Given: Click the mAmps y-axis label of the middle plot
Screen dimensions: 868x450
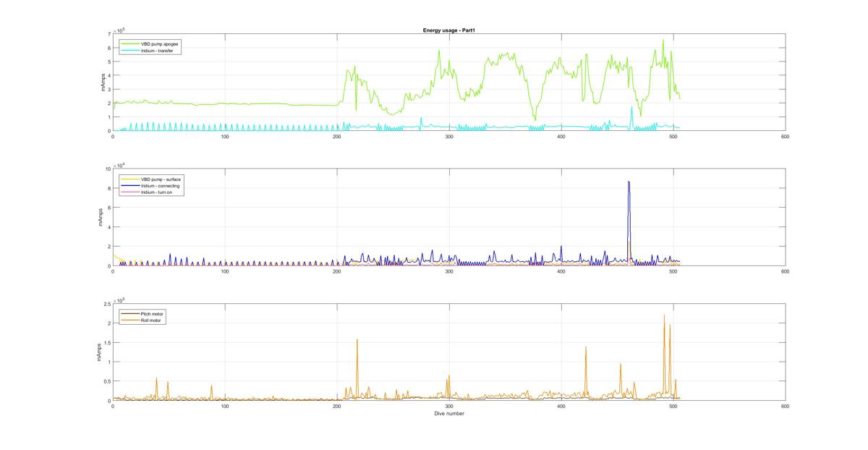Looking at the screenshot, I should [x=101, y=218].
